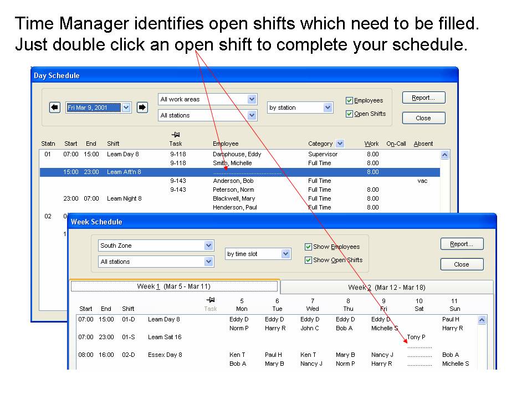The width and height of the screenshot is (532, 399).
Task: Open the South Zone dropdown
Action: [x=208, y=245]
